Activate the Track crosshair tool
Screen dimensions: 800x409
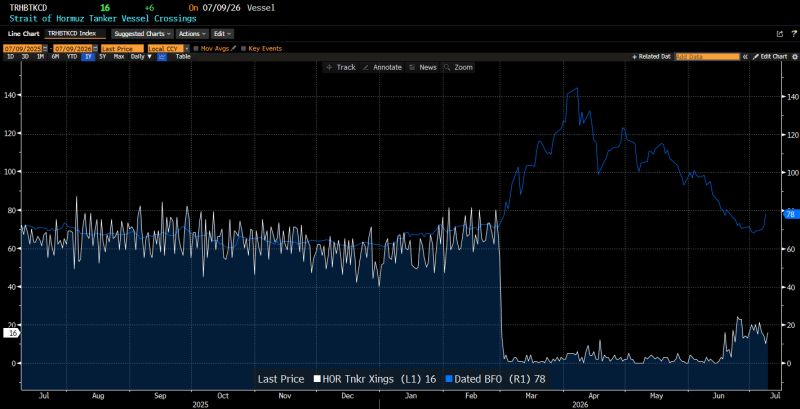(341, 67)
